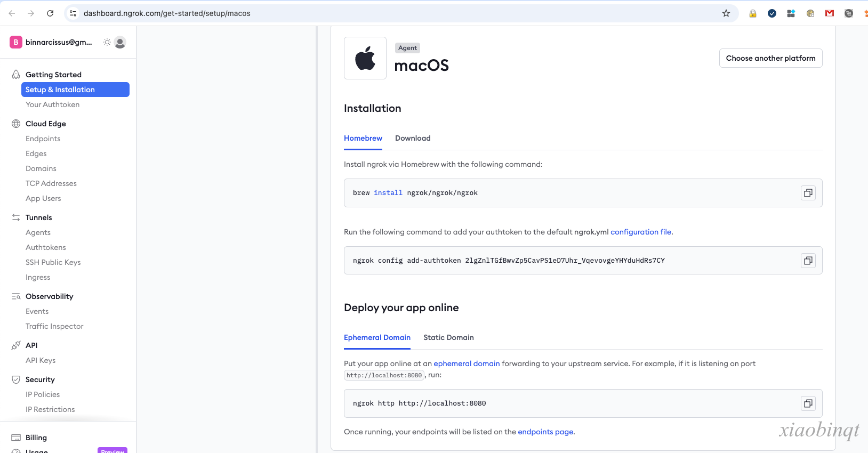Click the Cloud Edge globe icon
The width and height of the screenshot is (868, 453).
click(x=16, y=124)
